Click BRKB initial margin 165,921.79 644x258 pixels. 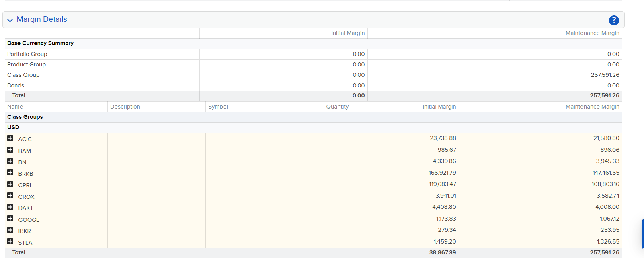point(442,173)
